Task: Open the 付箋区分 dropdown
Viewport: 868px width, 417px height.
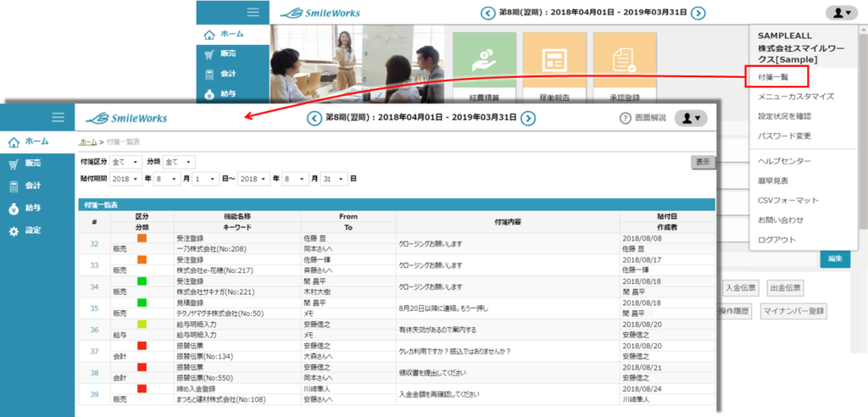Action: point(125,162)
